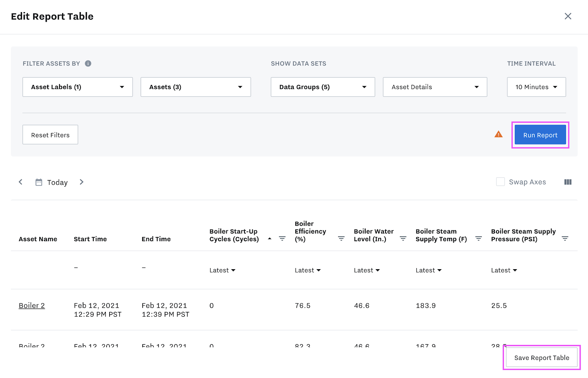Click the TIME INTERVAL label
This screenshot has width=588, height=378.
point(531,64)
